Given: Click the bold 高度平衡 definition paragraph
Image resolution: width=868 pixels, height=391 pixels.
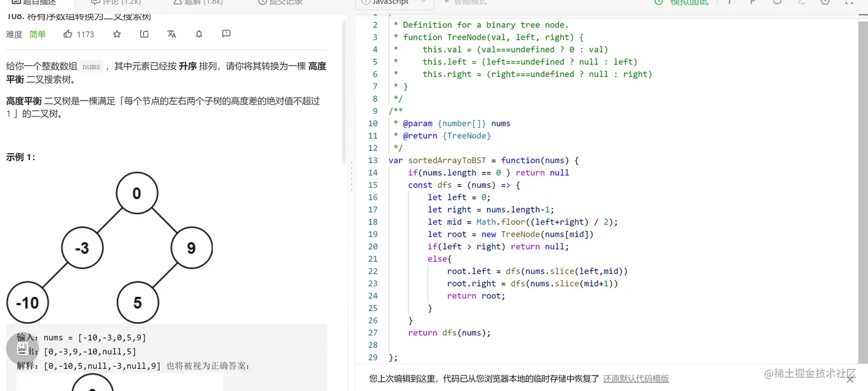Looking at the screenshot, I should 163,107.
